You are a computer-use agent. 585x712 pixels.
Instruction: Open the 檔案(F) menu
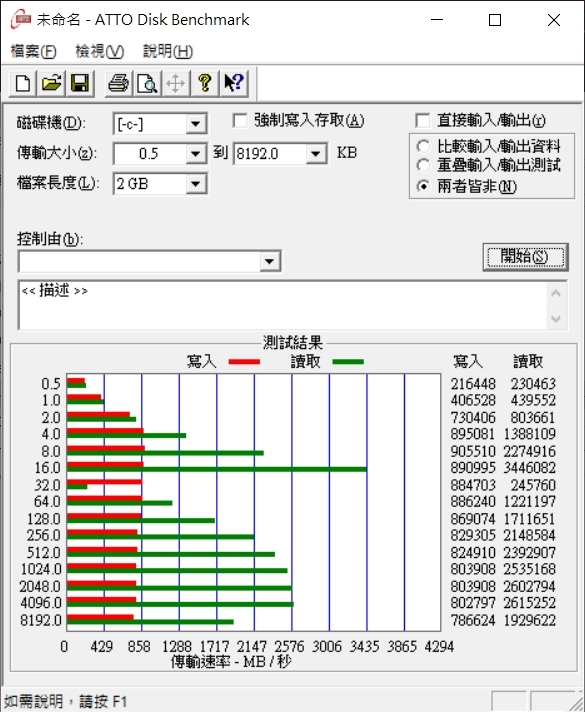[33, 51]
